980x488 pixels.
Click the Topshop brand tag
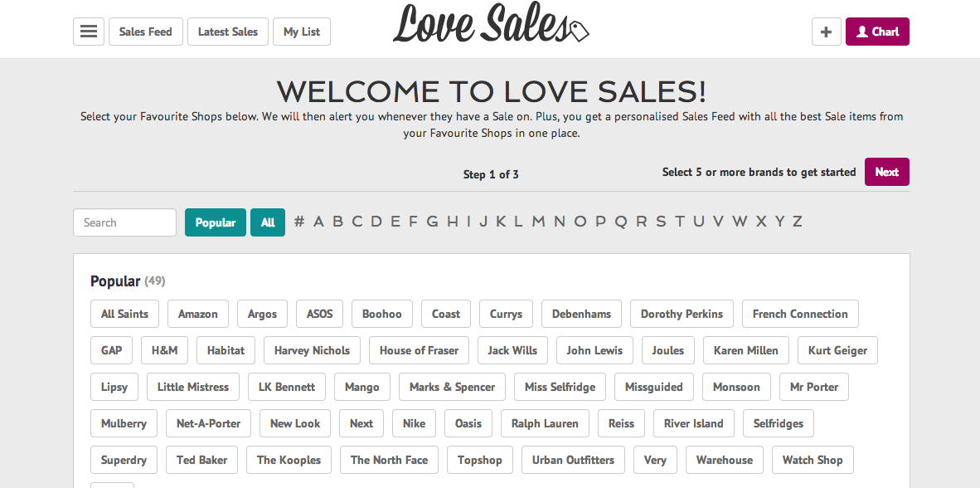click(480, 460)
